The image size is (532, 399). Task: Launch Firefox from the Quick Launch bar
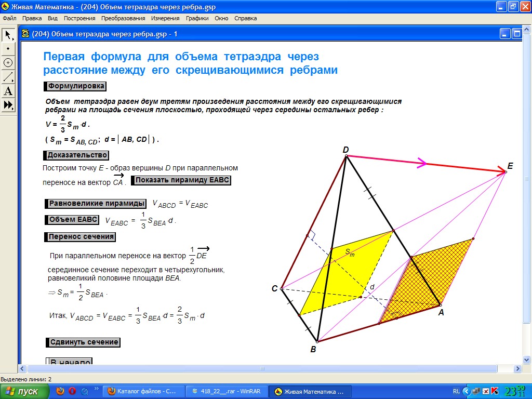pyautogui.click(x=60, y=391)
